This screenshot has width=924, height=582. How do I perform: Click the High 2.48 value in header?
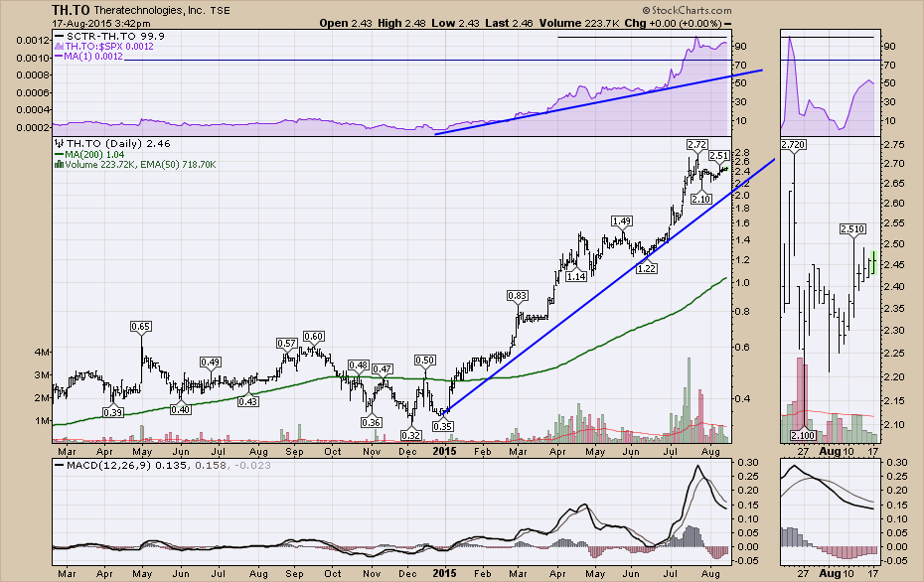click(x=400, y=24)
